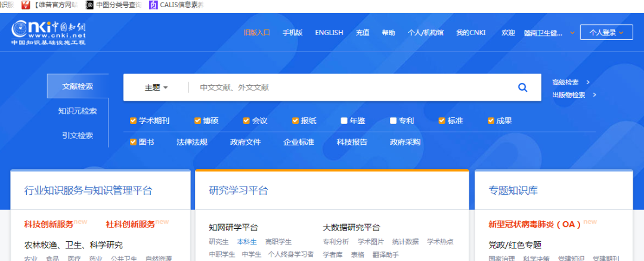Open 党政/红色专题 link
This screenshot has height=261, width=644.
tap(515, 246)
